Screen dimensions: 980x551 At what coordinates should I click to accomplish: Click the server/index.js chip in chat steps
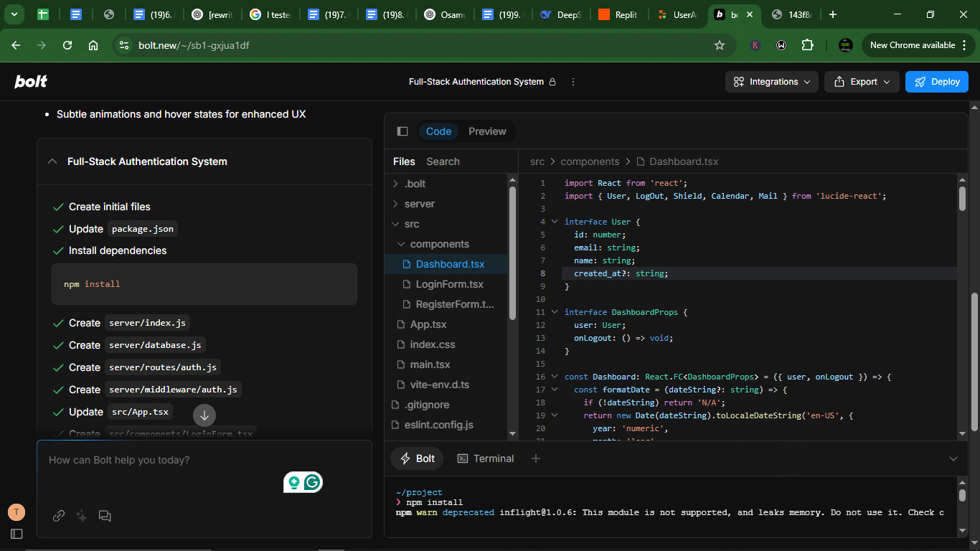pos(147,323)
